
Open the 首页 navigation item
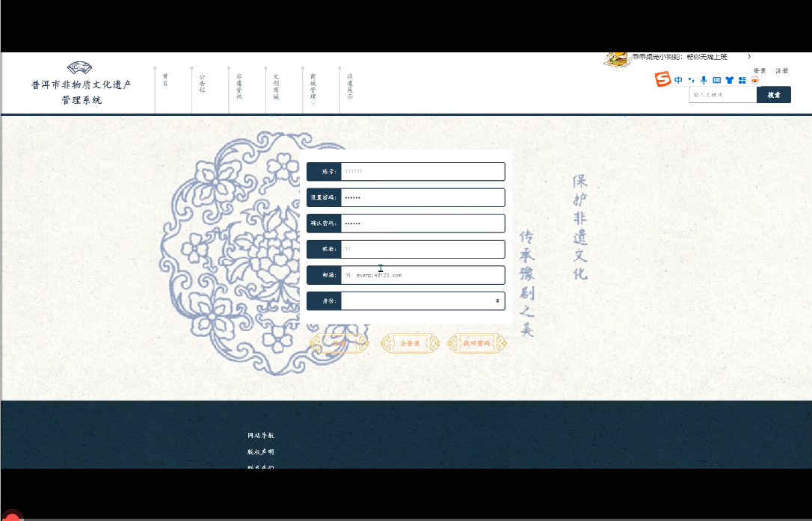tap(165, 80)
